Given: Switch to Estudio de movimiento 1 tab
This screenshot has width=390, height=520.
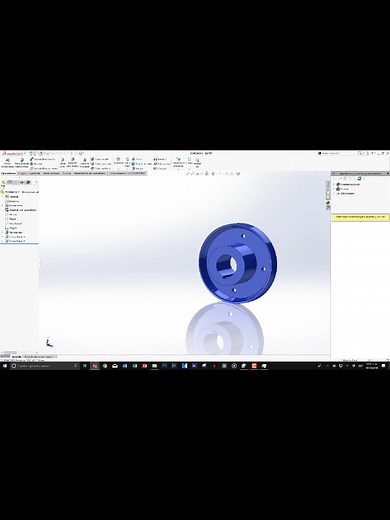Looking at the screenshot, I should coord(39,357).
